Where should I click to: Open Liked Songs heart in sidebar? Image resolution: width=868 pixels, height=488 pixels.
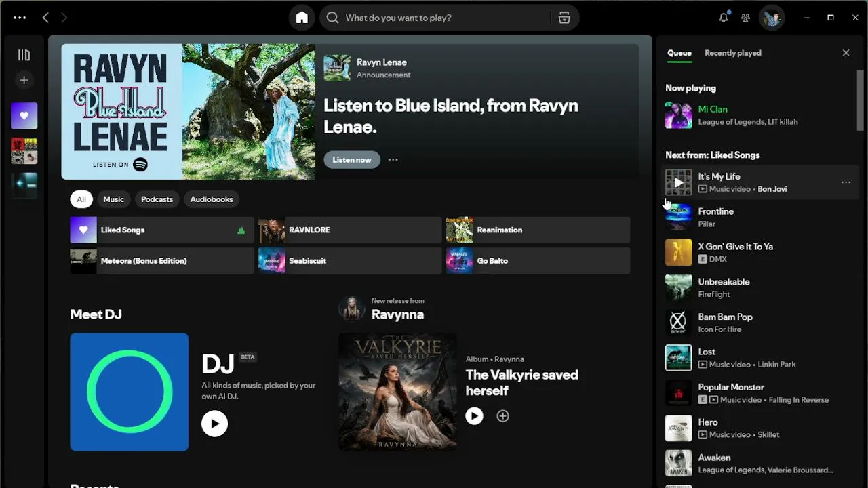tap(24, 116)
